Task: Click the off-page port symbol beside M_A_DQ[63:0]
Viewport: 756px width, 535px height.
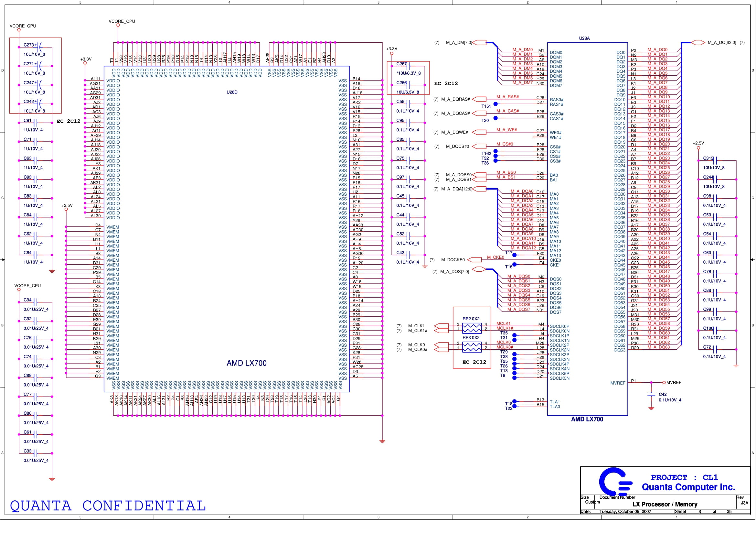Action: pos(698,42)
